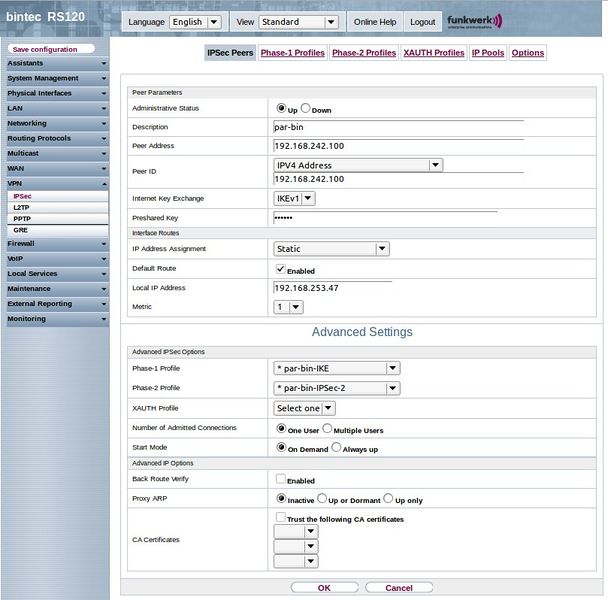Screen dimensions: 608x600
Task: Open Online Help link
Action: point(375,22)
